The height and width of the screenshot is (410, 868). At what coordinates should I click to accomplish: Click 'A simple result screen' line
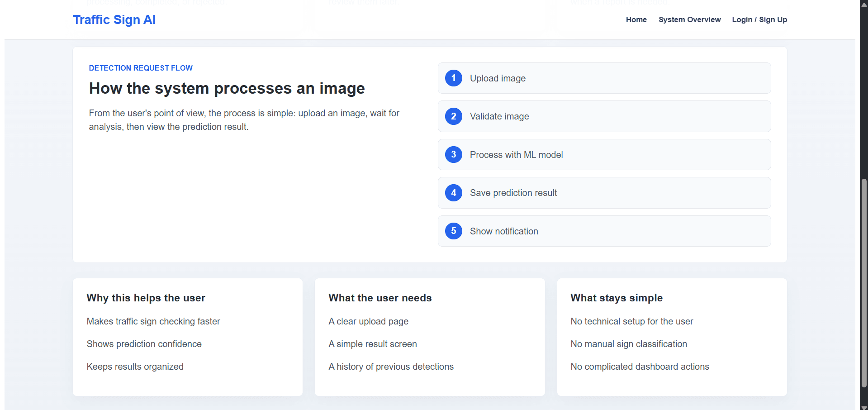(373, 344)
